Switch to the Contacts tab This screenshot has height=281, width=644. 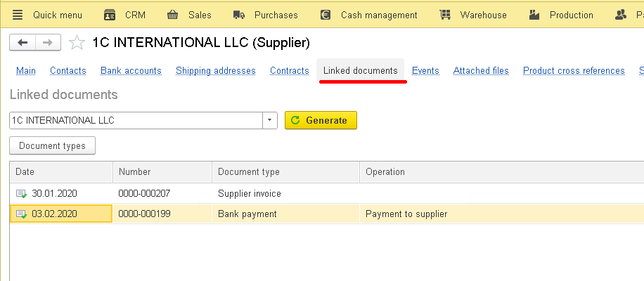pyautogui.click(x=68, y=71)
